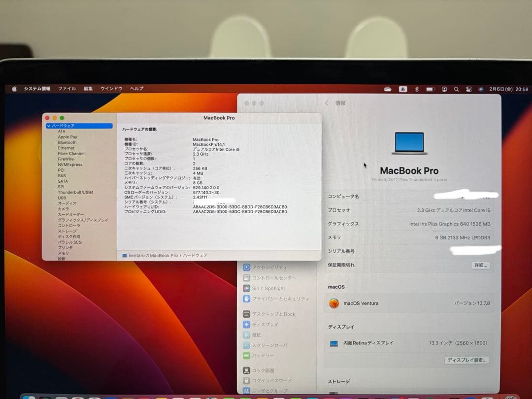The image size is (532, 399).
Task: Select ストレージ in System Information sidebar
Action: pyautogui.click(x=67, y=231)
